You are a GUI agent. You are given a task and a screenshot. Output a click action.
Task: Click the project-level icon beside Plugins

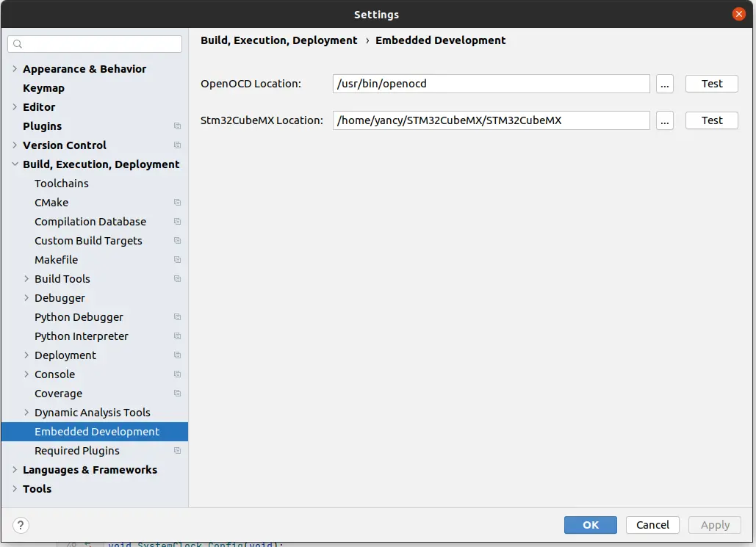178,126
